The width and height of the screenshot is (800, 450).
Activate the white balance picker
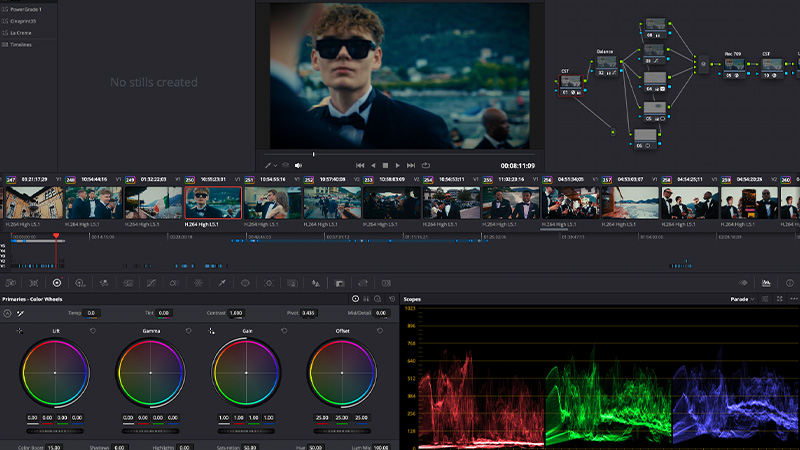pyautogui.click(x=20, y=313)
